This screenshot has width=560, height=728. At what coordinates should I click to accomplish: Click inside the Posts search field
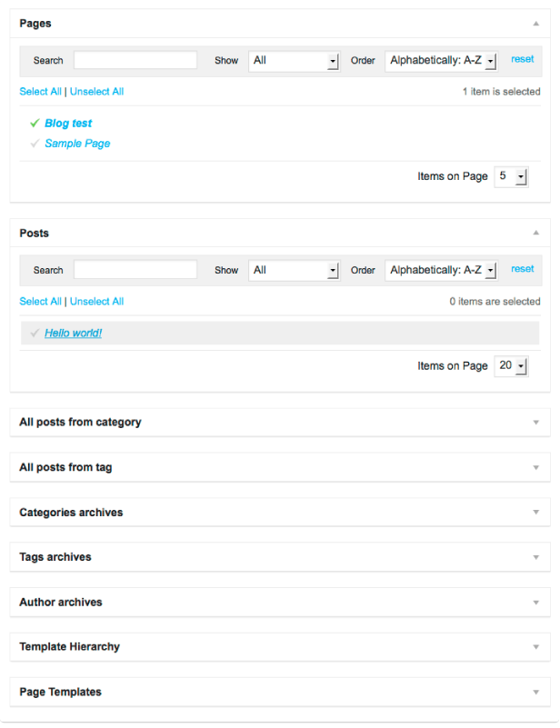135,269
